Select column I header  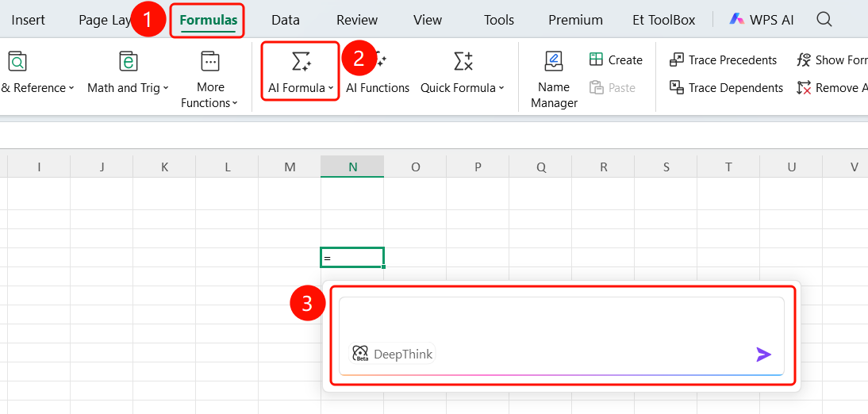click(x=39, y=167)
